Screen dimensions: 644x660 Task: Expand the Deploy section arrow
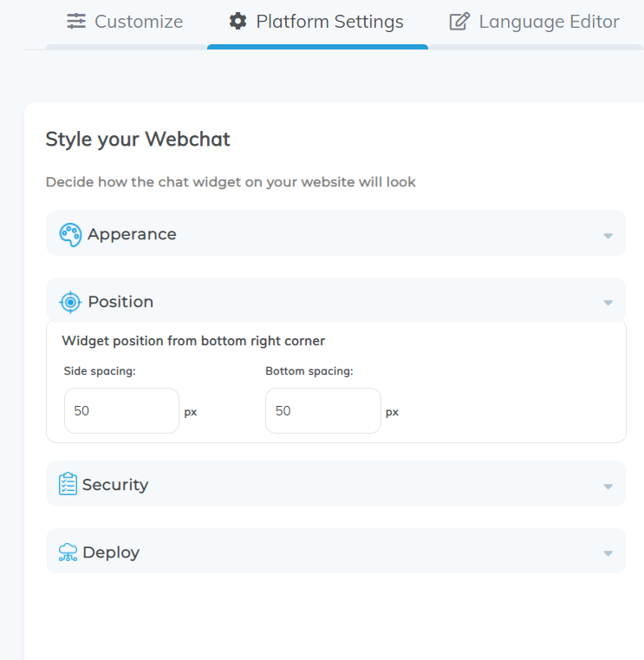[x=608, y=553]
